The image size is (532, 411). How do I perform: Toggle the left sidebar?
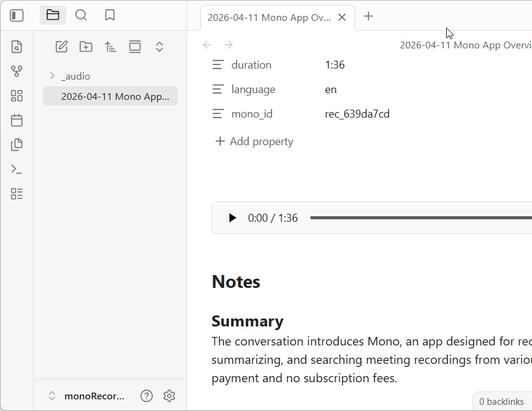tap(17, 15)
